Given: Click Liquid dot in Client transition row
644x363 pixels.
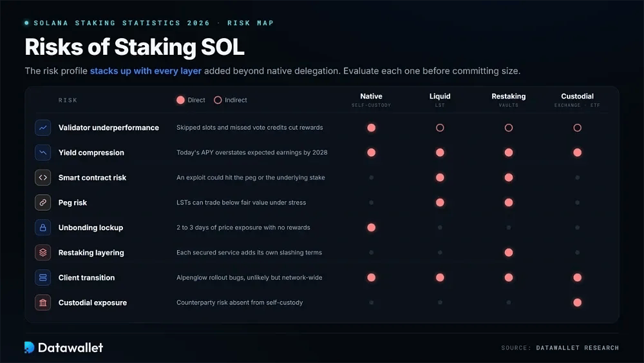Looking at the screenshot, I should [x=440, y=277].
